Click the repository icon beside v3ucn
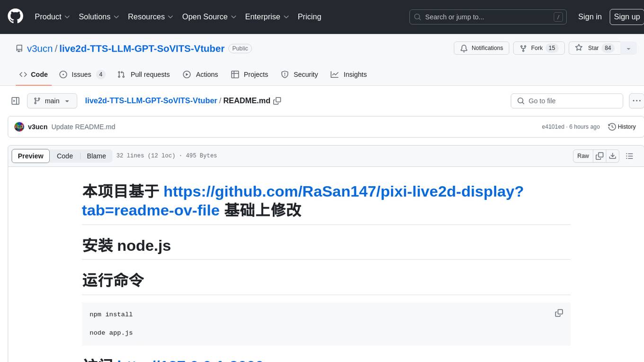Screen dimensions: 644x362 [19, 48]
